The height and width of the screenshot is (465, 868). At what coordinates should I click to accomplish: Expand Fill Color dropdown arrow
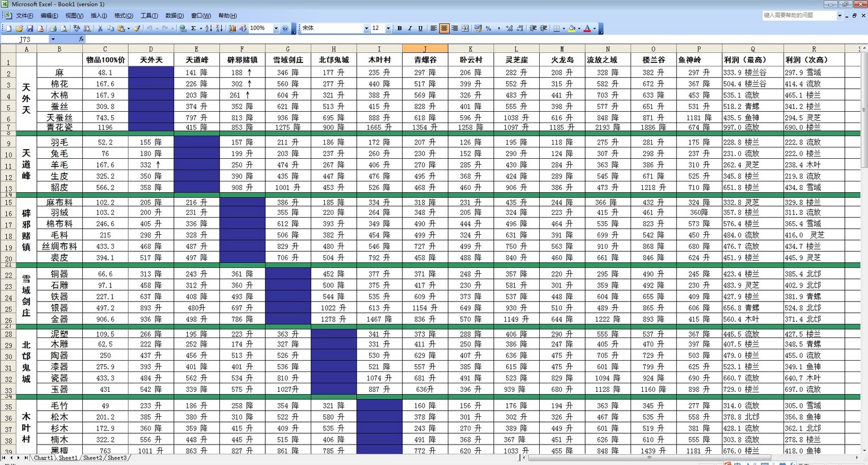point(579,28)
